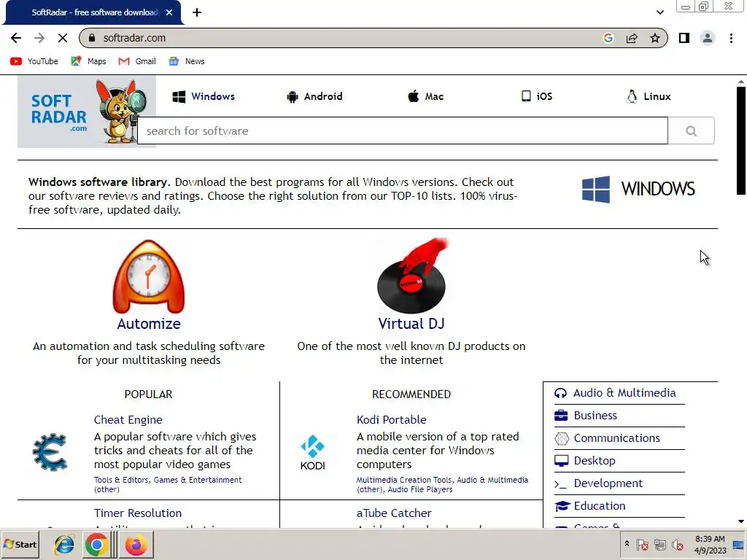Open the Android platform tab

click(x=314, y=97)
